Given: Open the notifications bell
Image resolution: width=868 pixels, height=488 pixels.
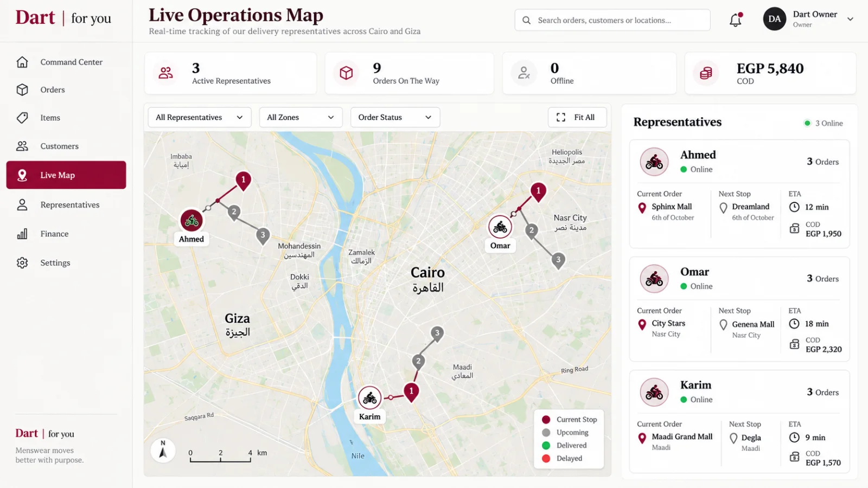Looking at the screenshot, I should click(736, 20).
